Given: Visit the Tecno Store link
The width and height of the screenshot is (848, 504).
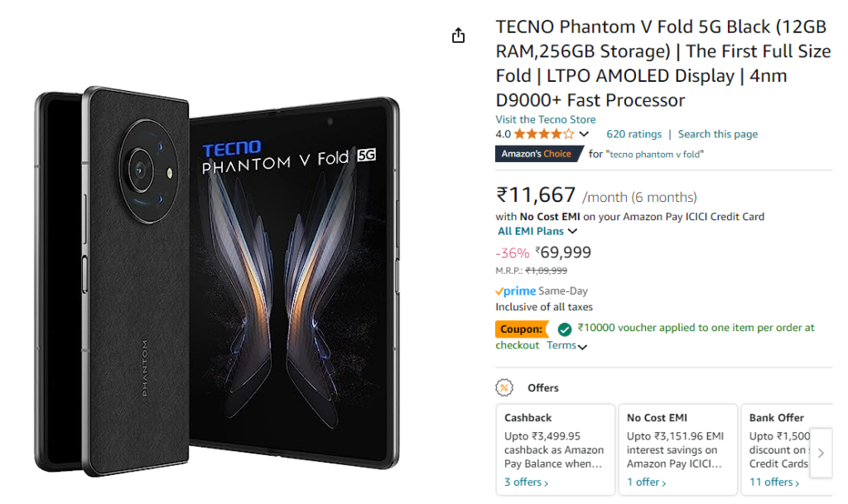Looking at the screenshot, I should click(x=545, y=120).
